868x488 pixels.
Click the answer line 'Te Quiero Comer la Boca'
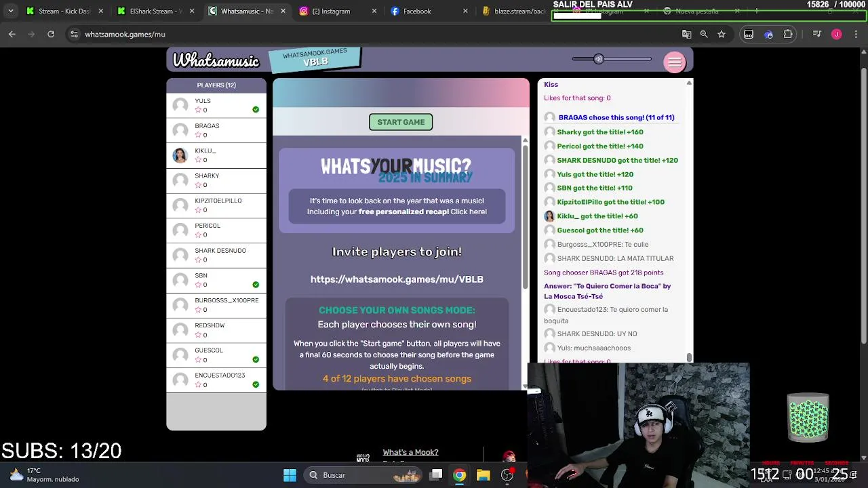tap(607, 291)
